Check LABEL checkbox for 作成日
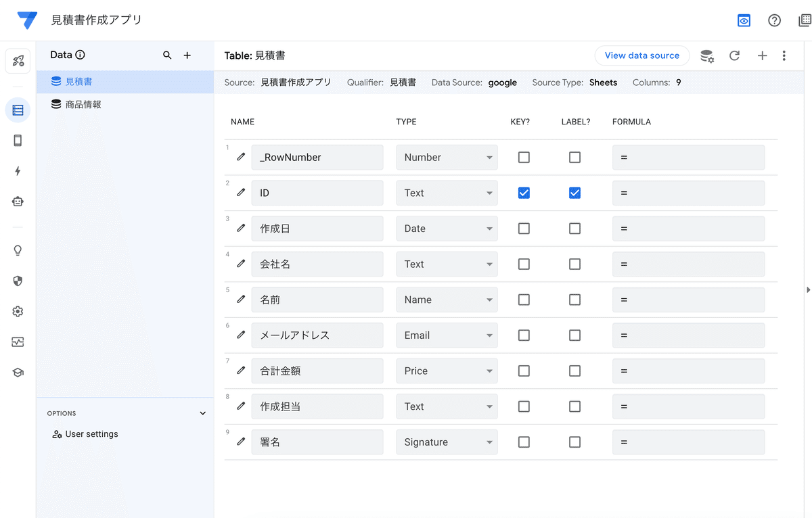812x518 pixels. 574,229
